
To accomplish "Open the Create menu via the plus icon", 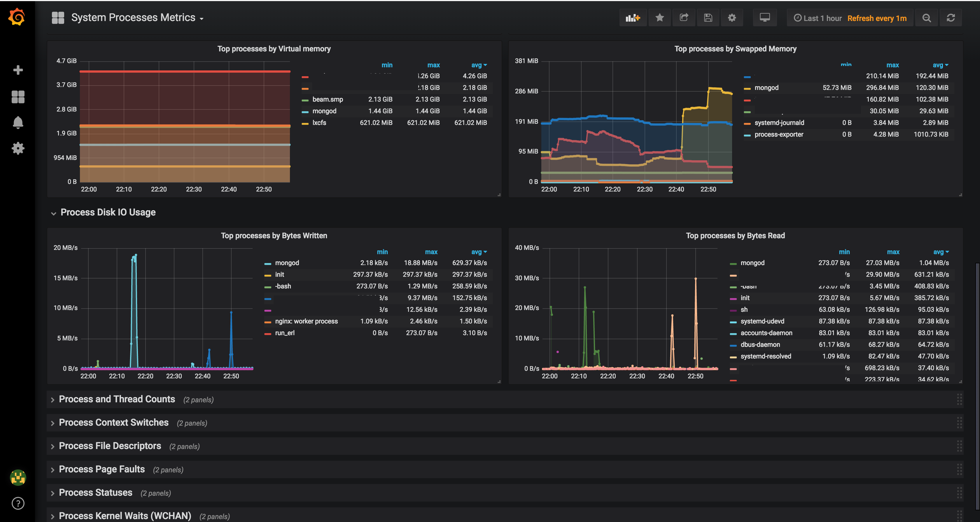I will (x=18, y=70).
